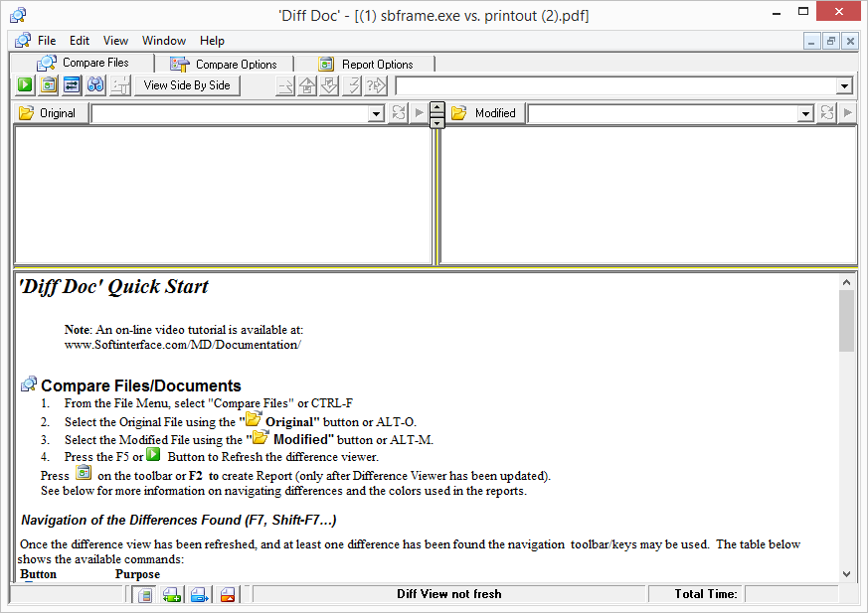Image resolution: width=868 pixels, height=613 pixels.
Task: Click the Modified file path input field
Action: [663, 114]
